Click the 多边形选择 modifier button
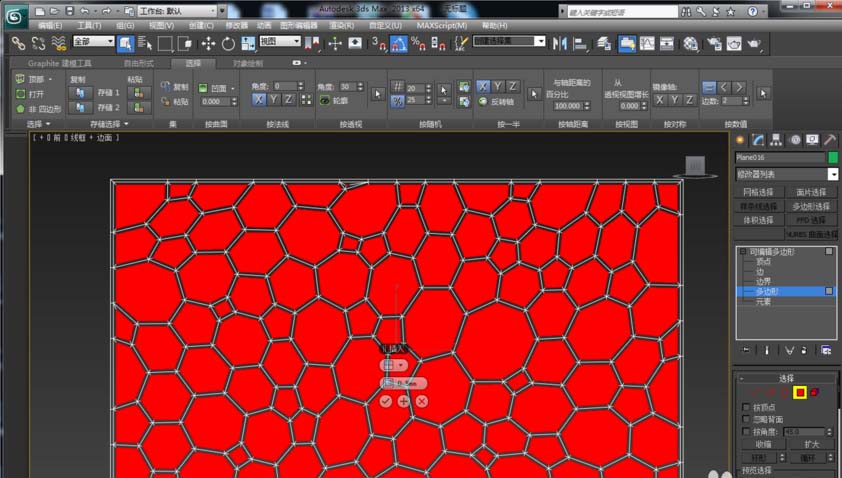 coord(811,206)
